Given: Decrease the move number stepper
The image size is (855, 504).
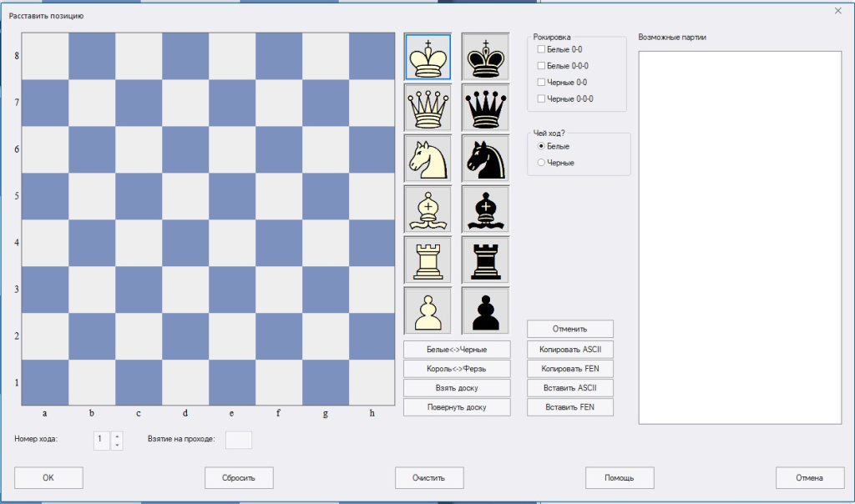Looking at the screenshot, I should coord(117,445).
